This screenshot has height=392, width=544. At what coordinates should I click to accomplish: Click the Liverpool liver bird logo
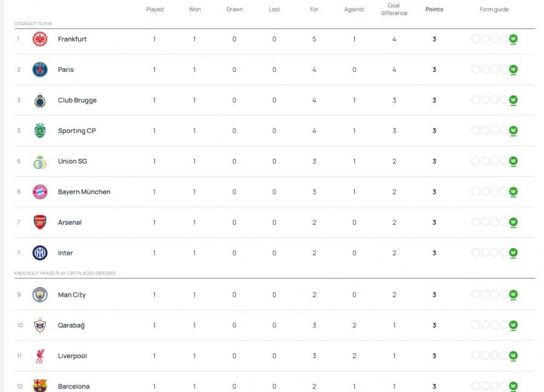pos(40,356)
